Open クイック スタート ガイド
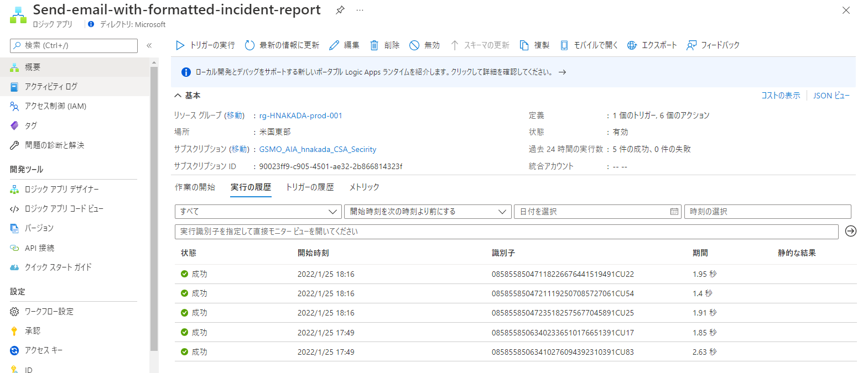The image size is (868, 373). 75,267
